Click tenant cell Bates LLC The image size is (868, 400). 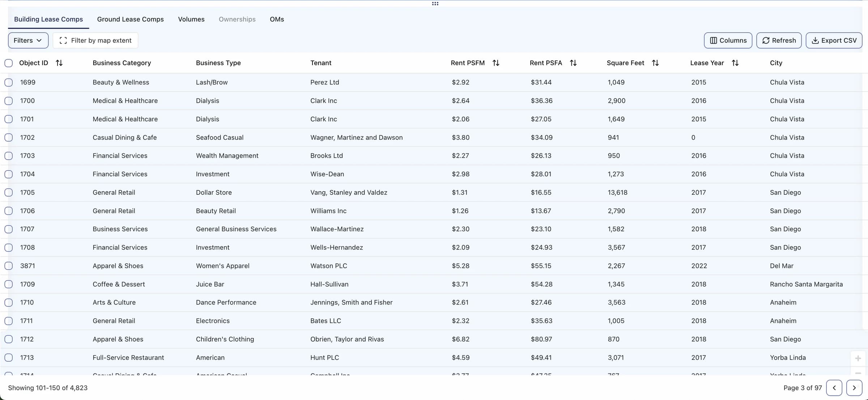coord(326,321)
